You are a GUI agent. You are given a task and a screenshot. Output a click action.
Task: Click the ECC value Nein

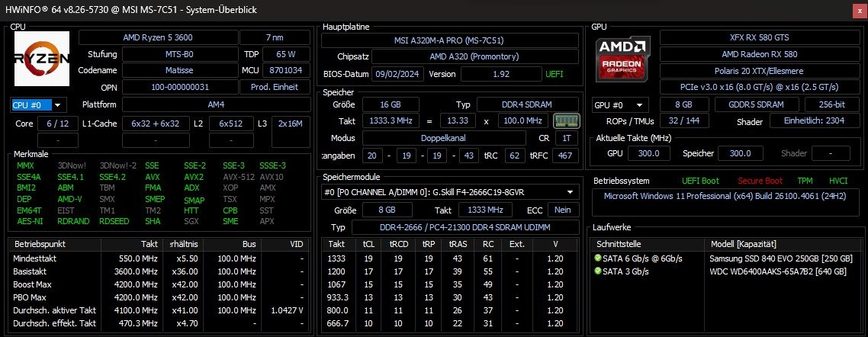pyautogui.click(x=564, y=210)
